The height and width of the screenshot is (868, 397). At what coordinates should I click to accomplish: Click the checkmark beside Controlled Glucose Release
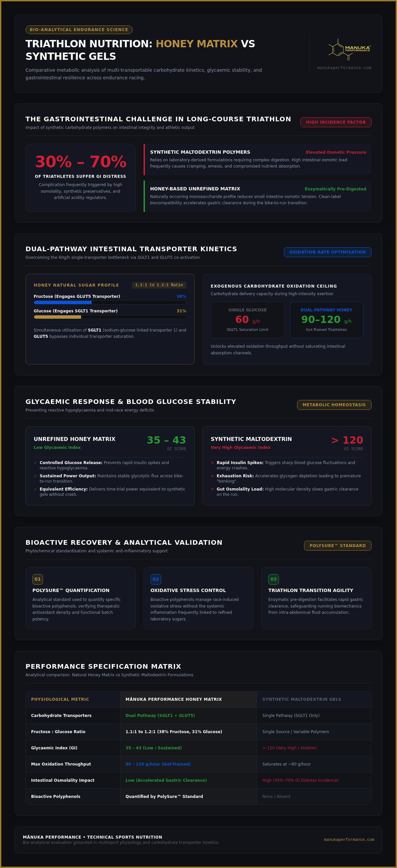[35, 463]
